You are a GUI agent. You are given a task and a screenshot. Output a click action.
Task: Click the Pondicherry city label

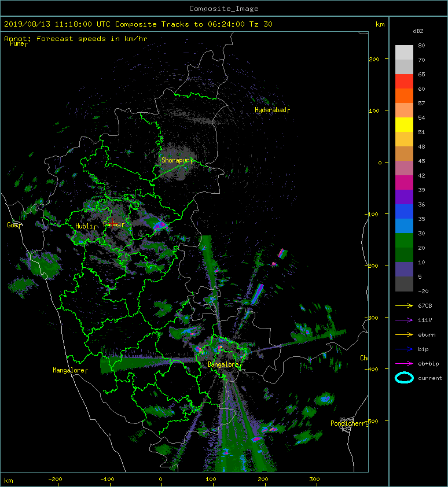(349, 423)
